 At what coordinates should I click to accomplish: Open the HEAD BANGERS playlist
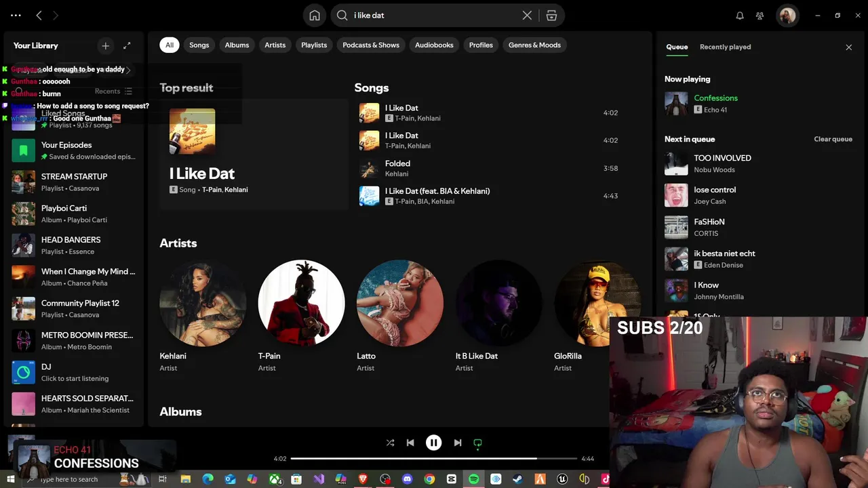pyautogui.click(x=75, y=245)
